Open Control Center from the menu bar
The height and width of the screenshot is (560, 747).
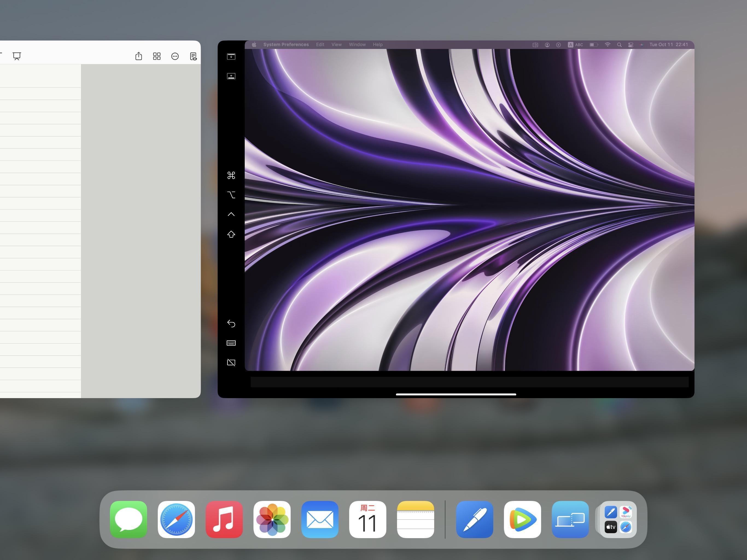click(630, 44)
